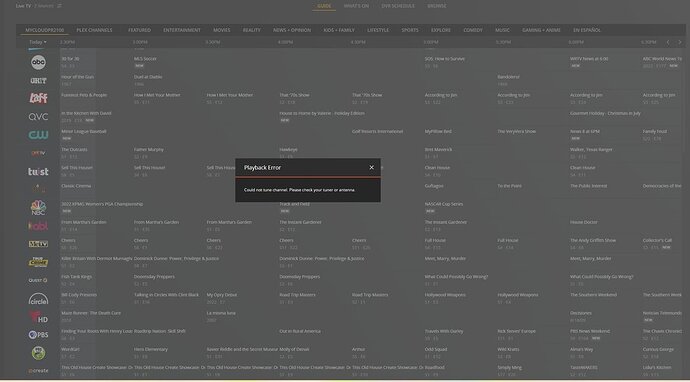Select the Reality category tab
690x382 pixels.
click(x=252, y=30)
